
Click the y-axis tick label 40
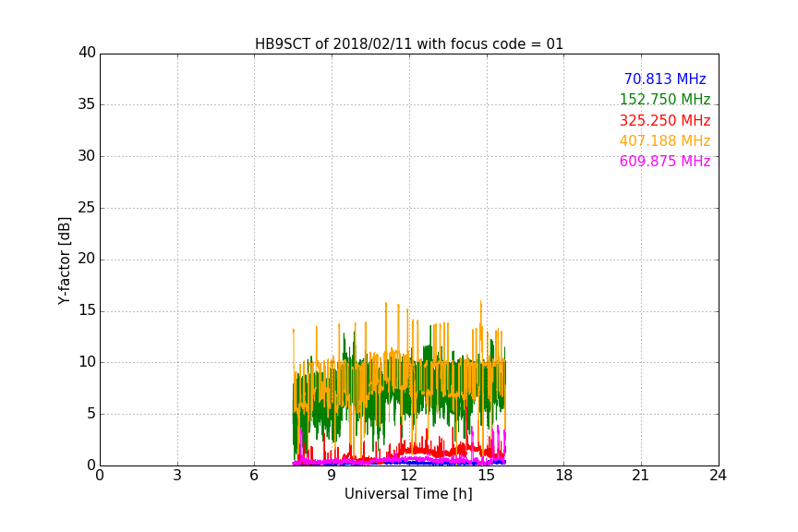tap(87, 53)
